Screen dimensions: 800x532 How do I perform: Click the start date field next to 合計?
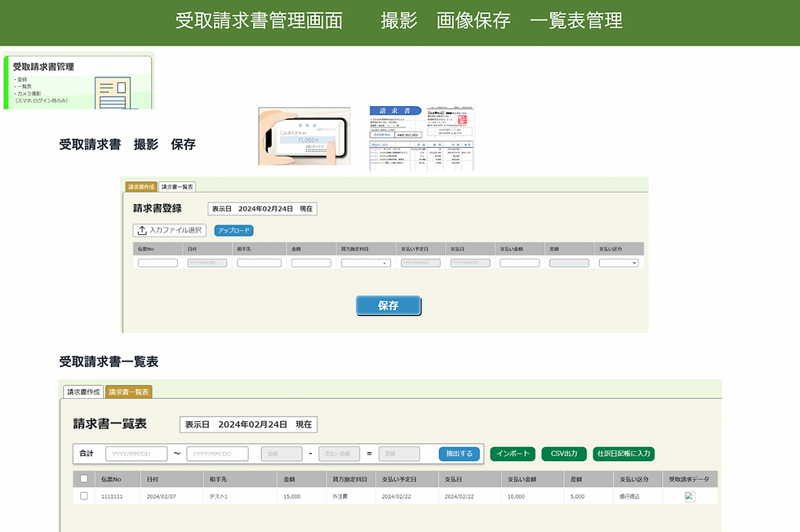(x=136, y=454)
